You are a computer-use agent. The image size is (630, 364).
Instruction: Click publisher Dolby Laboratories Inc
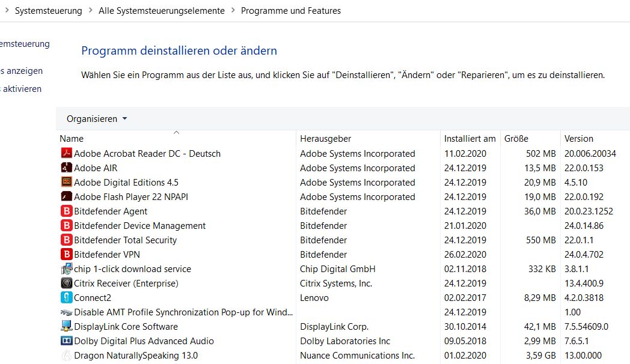[345, 342]
